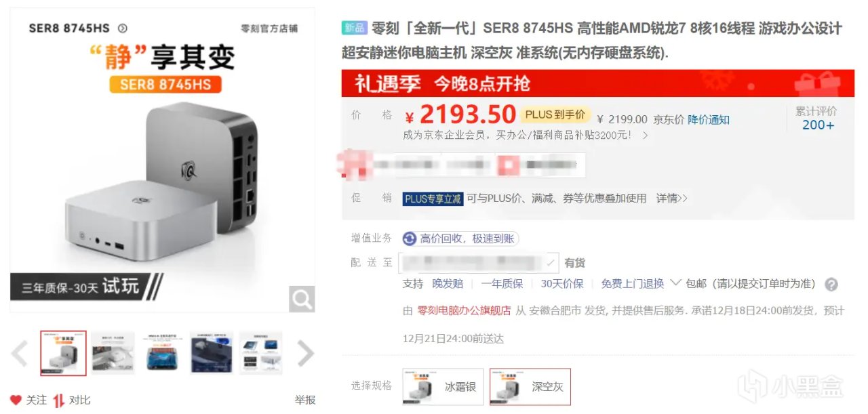Open the 200+ cumulative reviews count

pos(818,125)
